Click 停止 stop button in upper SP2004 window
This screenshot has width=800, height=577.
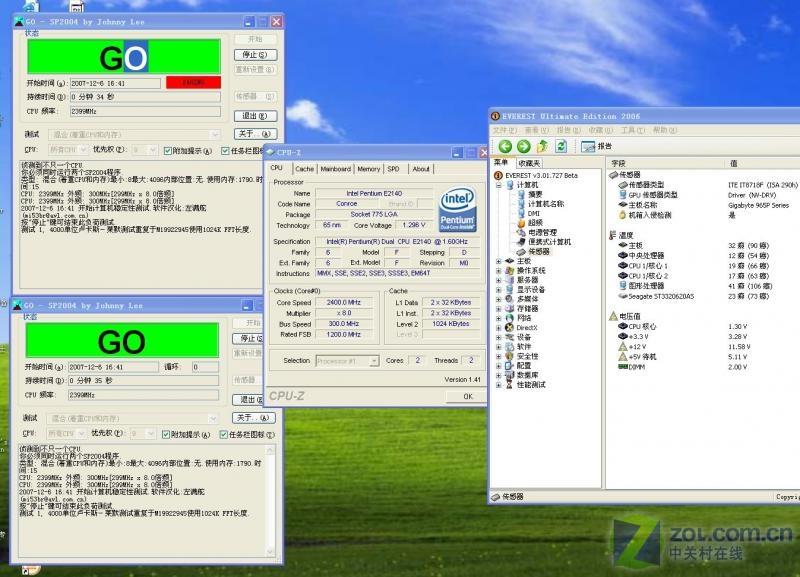coord(255,55)
